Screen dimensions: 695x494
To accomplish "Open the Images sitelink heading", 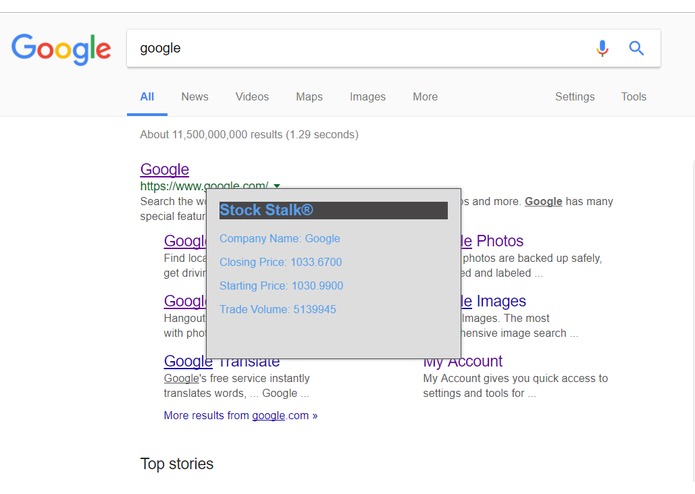I will tap(493, 301).
